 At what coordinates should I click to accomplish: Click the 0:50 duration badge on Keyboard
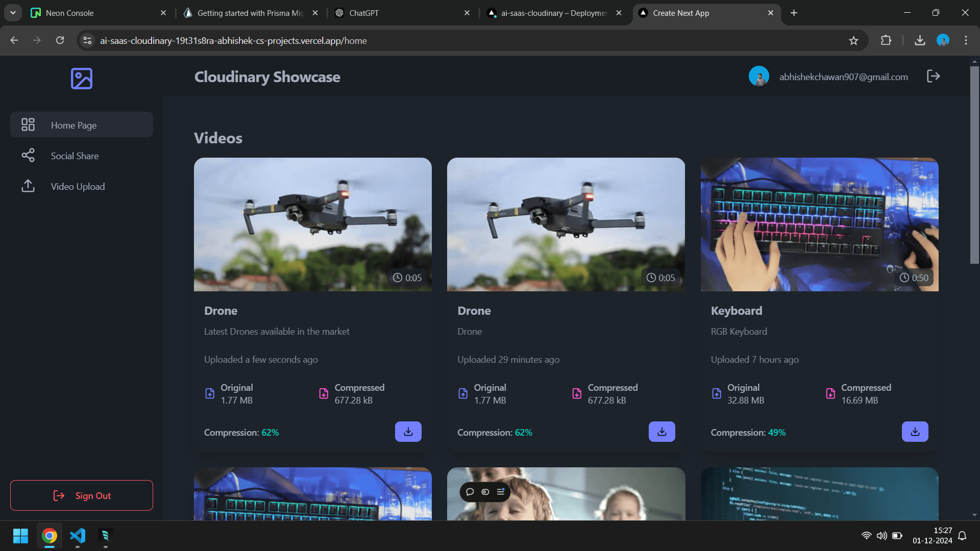tap(914, 278)
